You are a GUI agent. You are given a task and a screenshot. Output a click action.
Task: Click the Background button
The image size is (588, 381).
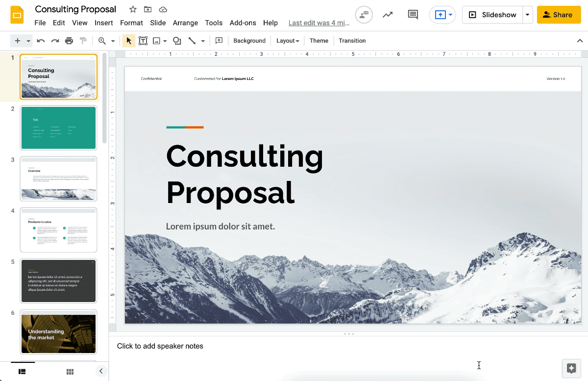point(249,41)
